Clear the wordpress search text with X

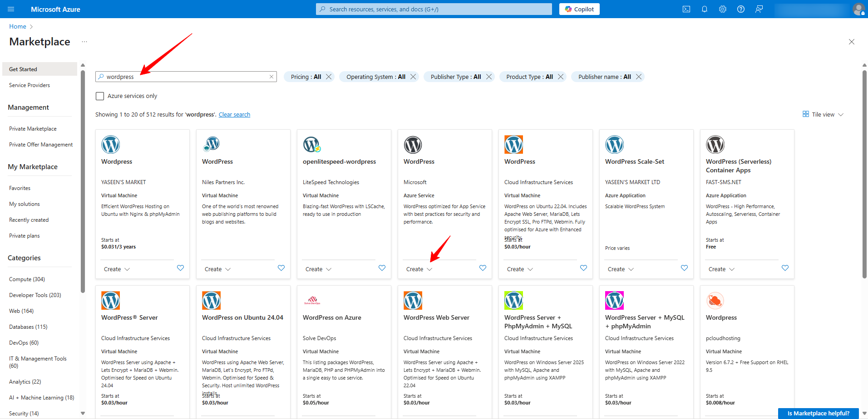271,77
